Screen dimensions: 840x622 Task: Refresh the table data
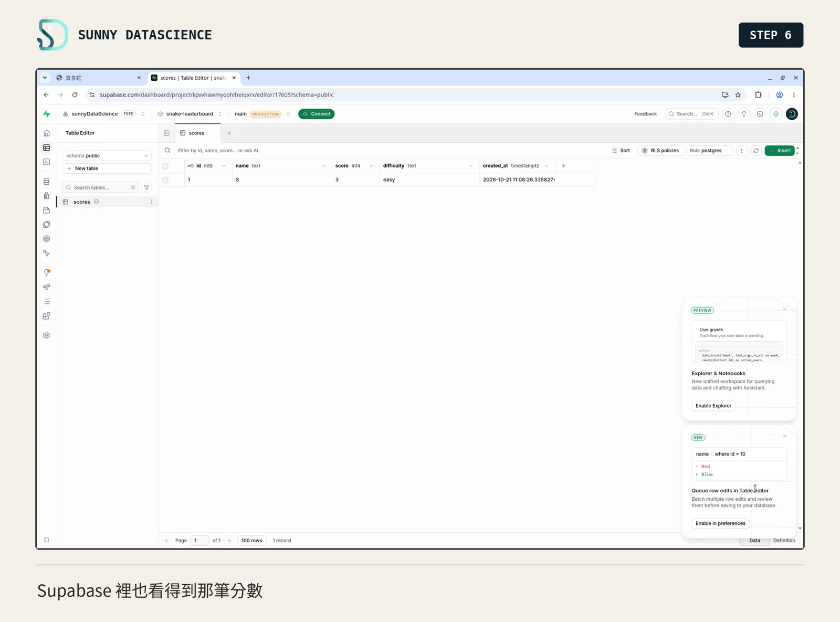pyautogui.click(x=756, y=151)
